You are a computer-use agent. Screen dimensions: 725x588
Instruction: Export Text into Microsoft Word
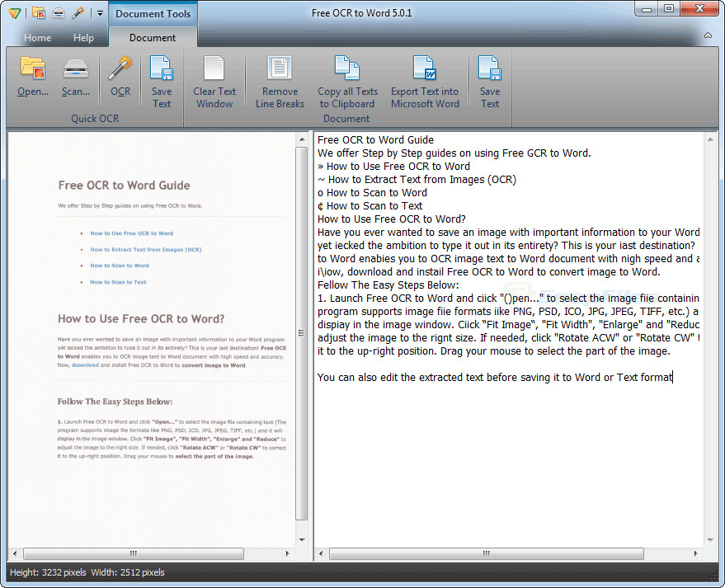[425, 68]
